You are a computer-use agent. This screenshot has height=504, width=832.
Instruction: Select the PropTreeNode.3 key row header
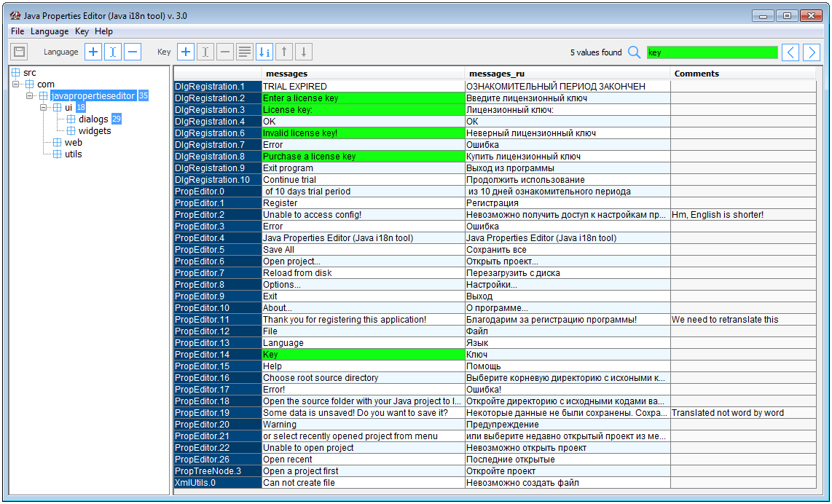click(x=218, y=472)
